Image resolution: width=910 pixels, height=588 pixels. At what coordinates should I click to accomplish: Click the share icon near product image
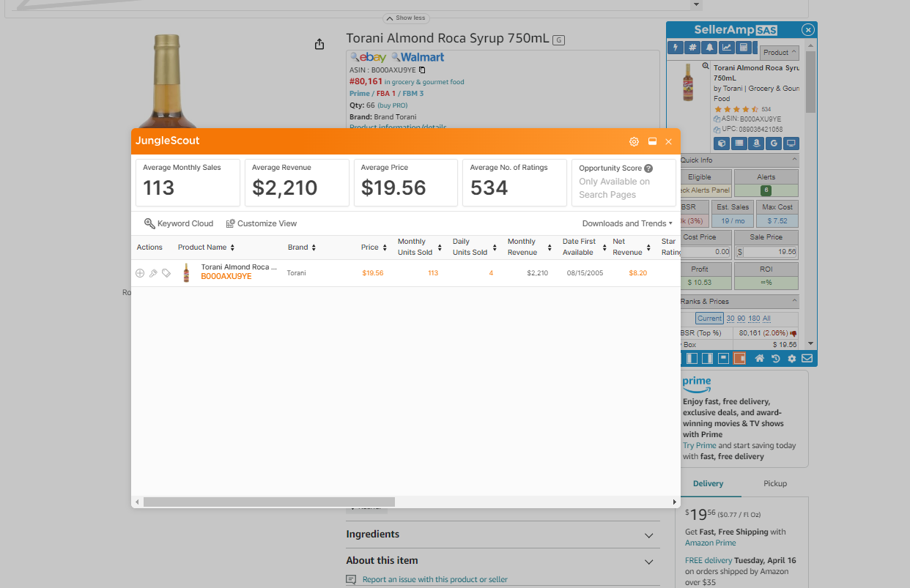pyautogui.click(x=319, y=45)
